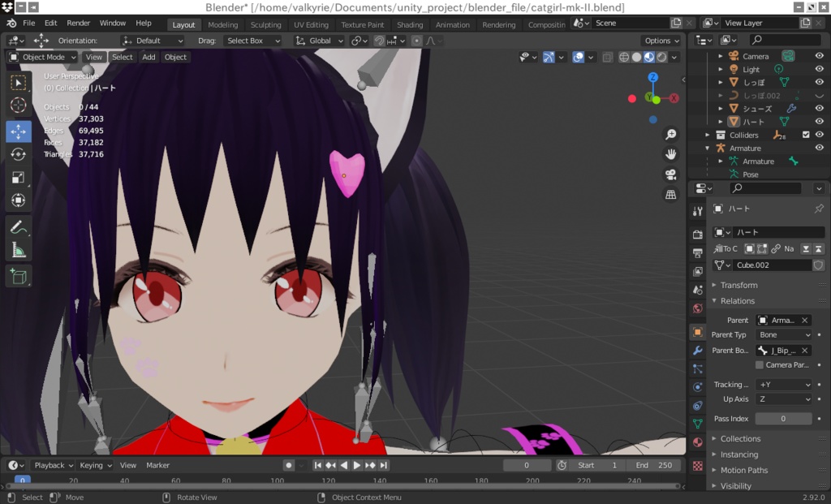Open the Tracking Axis +Y dropdown
This screenshot has width=831, height=504.
pyautogui.click(x=784, y=385)
